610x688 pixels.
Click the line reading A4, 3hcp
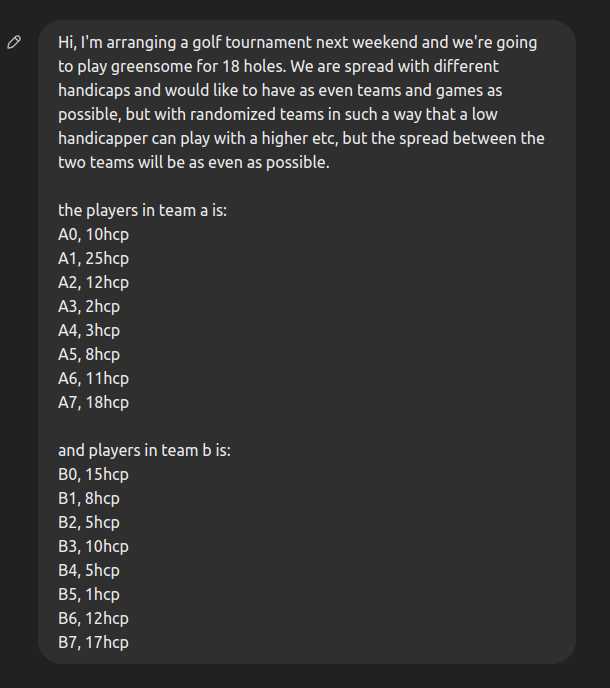coord(89,330)
